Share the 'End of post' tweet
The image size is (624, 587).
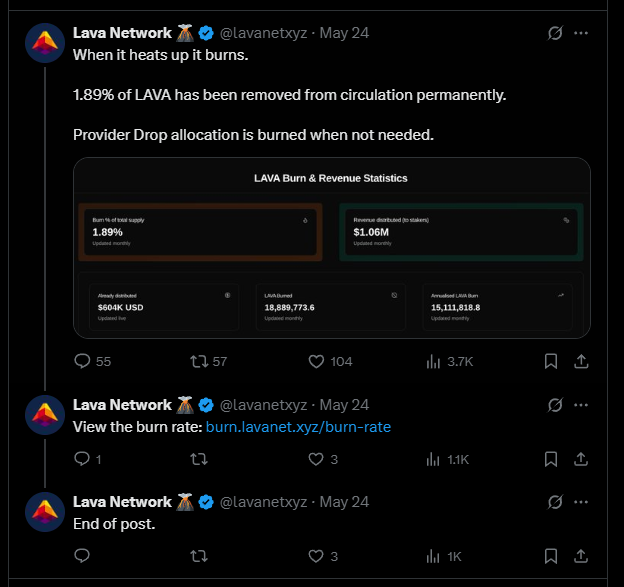click(x=581, y=556)
